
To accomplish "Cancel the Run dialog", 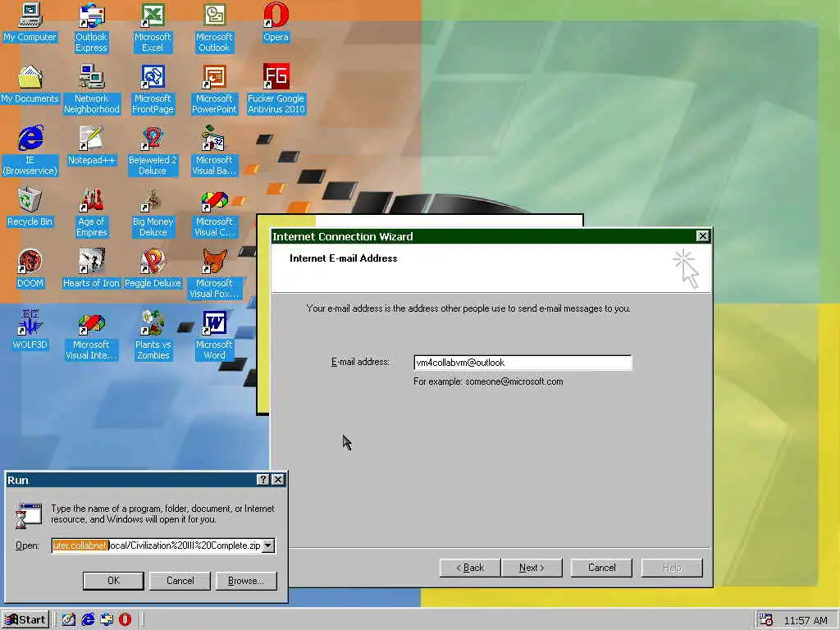I will [180, 581].
